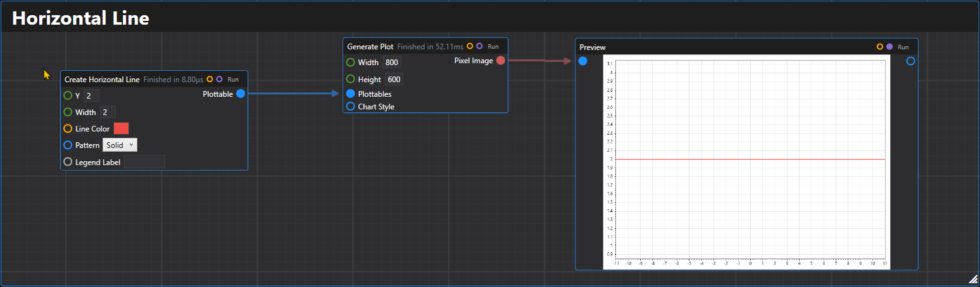Click the Chart Style input port
Screen dimensions: 980x287
point(351,106)
